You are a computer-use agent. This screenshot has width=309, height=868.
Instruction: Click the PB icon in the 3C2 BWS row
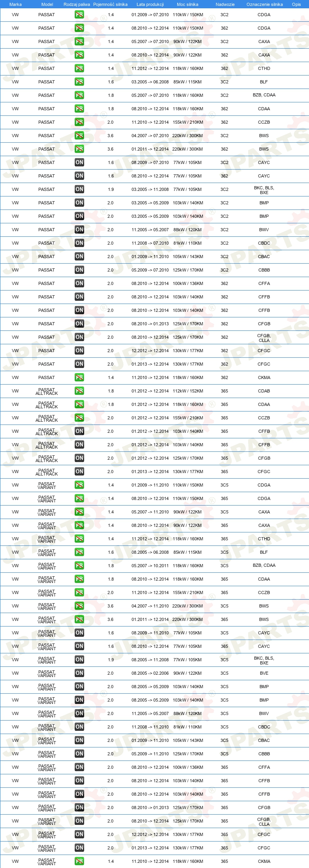79,136
